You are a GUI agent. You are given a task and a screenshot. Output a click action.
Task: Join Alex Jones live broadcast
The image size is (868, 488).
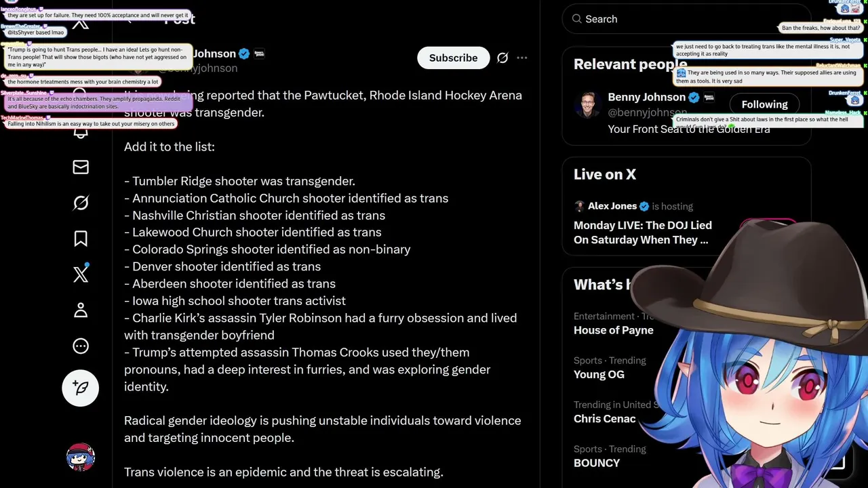[x=642, y=232]
